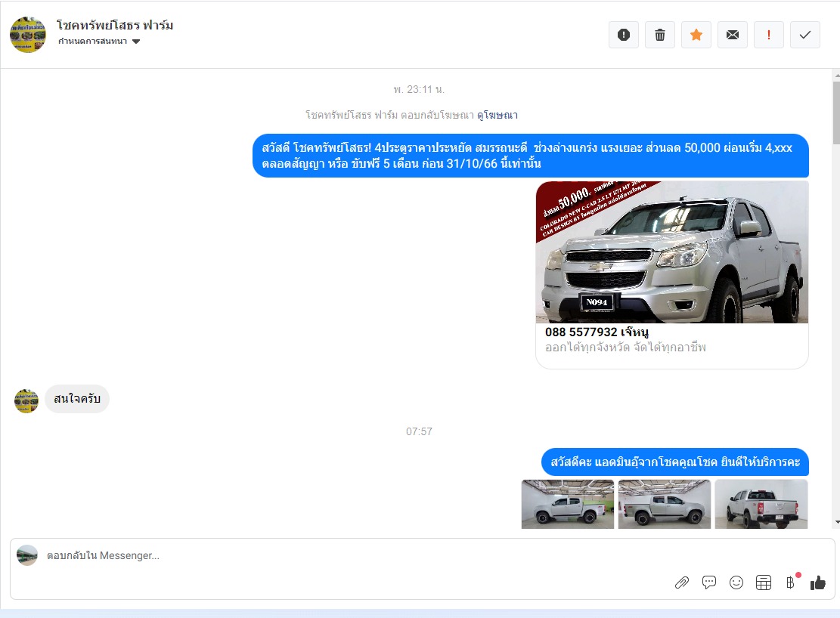Click the contact name โชคทรัพย์โสธร ฟาร์ม
The height and width of the screenshot is (618, 840).
115,25
